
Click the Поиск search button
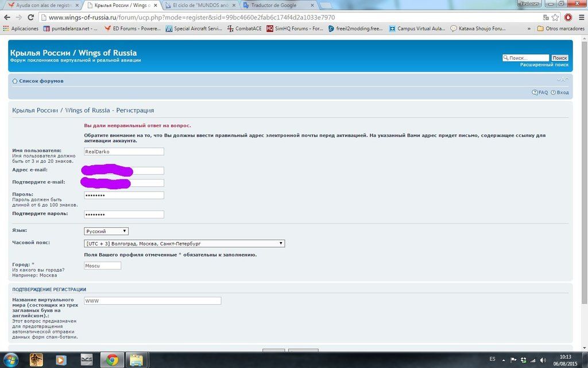[559, 58]
